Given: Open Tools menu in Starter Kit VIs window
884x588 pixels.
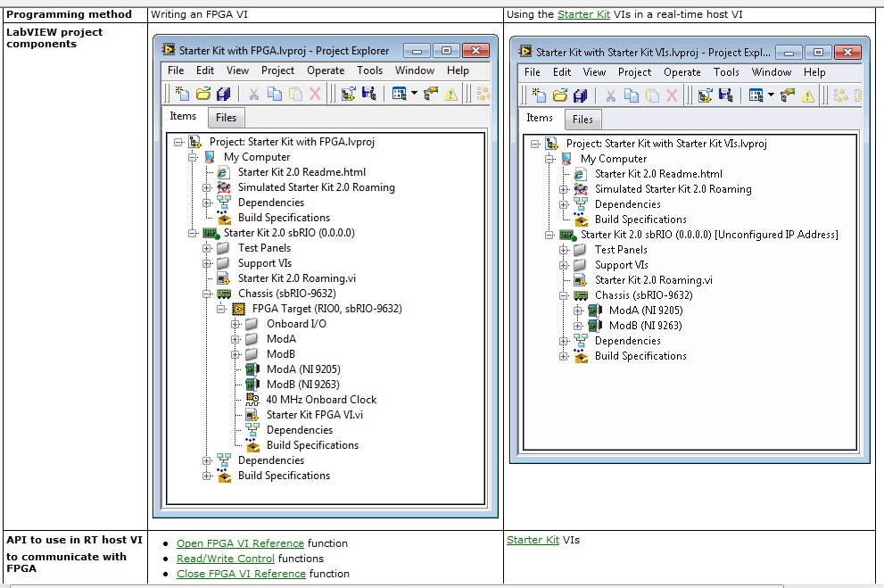Looking at the screenshot, I should pos(726,72).
